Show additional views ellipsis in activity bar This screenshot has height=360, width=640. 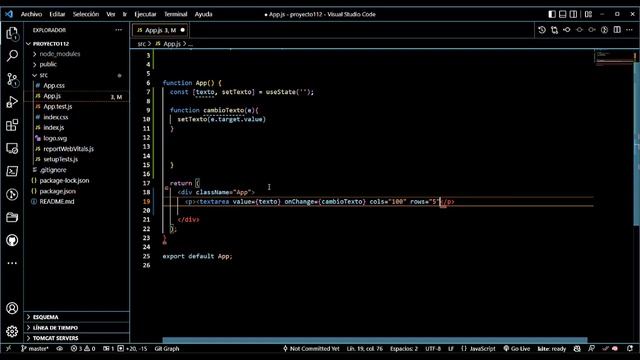point(12,263)
